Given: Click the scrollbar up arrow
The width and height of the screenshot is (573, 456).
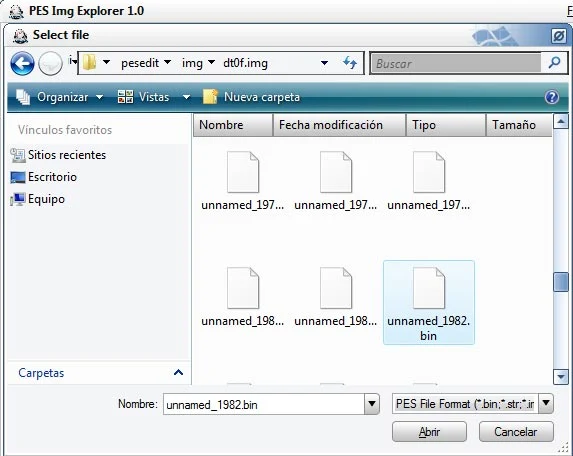Looking at the screenshot, I should point(561,121).
